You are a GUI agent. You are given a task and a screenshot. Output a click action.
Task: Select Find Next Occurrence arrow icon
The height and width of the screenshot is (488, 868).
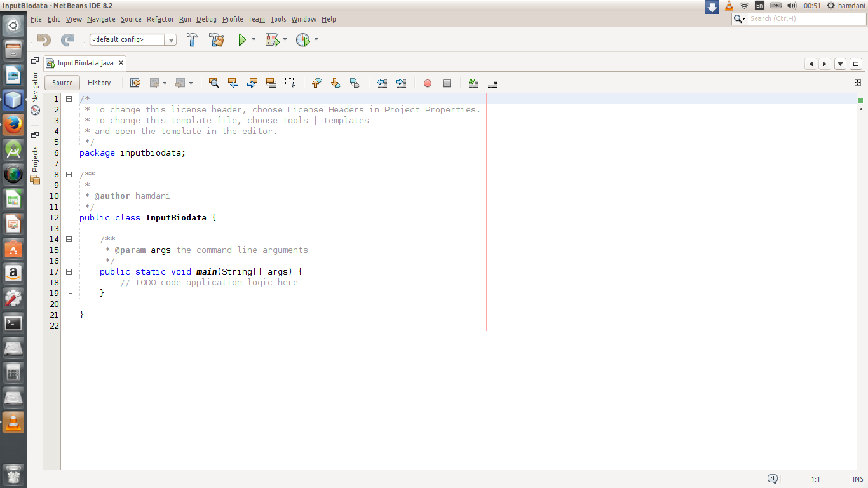pyautogui.click(x=252, y=83)
